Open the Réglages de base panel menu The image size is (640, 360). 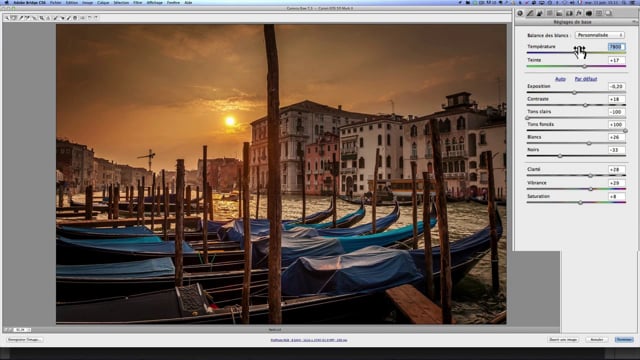[635, 22]
